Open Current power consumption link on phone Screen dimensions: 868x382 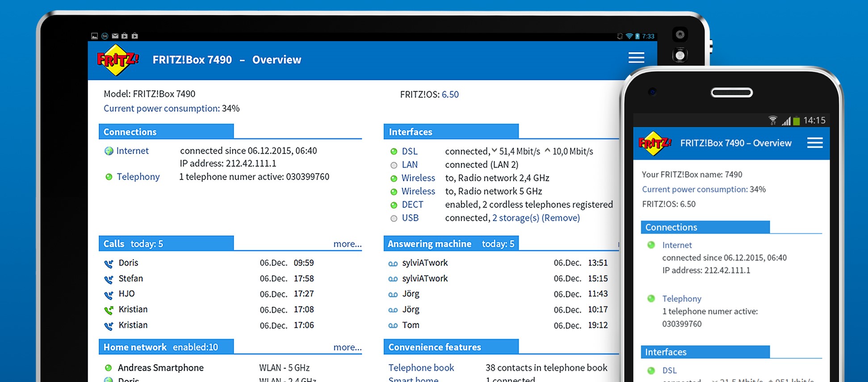pyautogui.click(x=695, y=189)
